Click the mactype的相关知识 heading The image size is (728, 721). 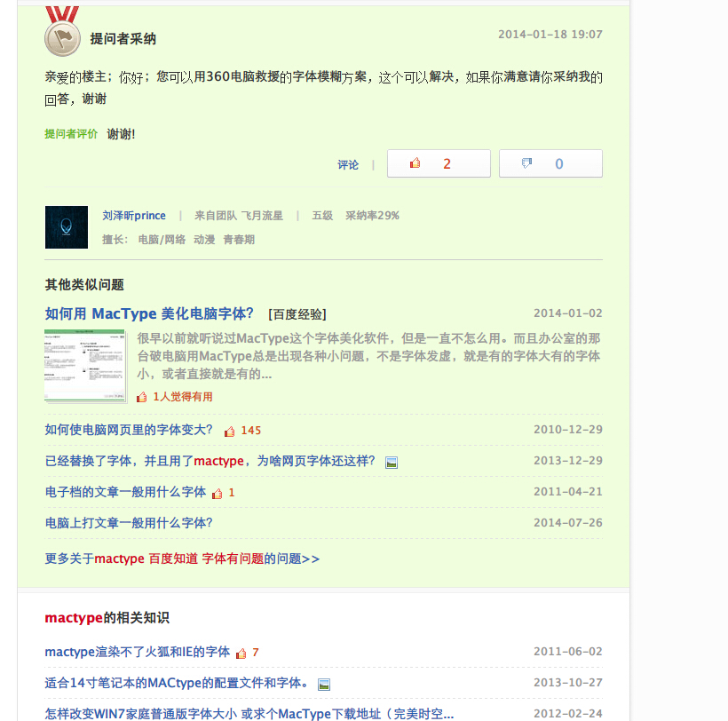click(x=107, y=618)
